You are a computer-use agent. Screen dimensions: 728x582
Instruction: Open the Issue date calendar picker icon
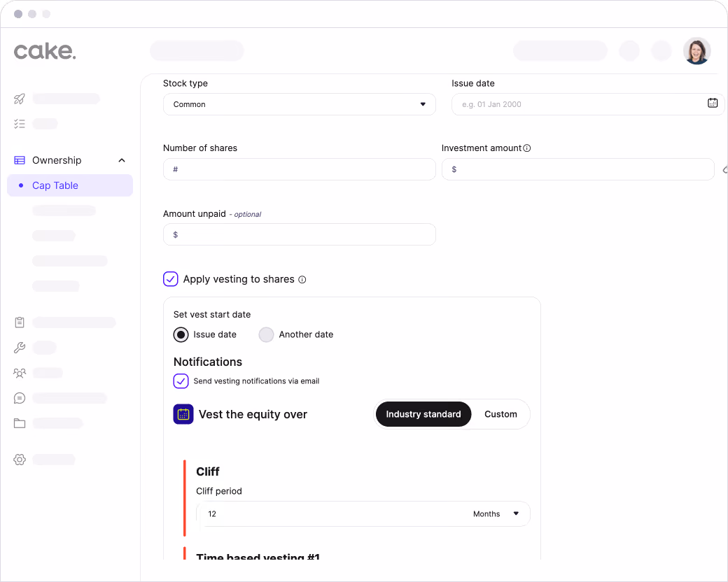(x=712, y=103)
